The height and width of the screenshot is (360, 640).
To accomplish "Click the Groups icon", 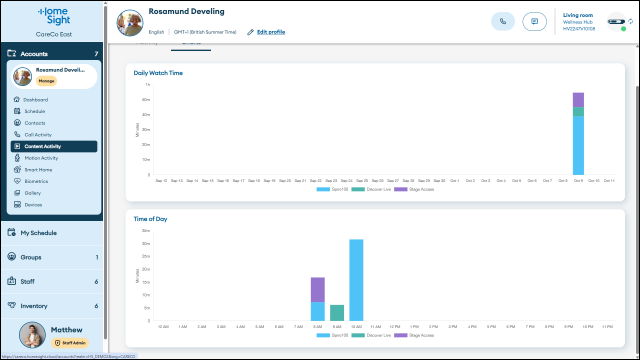I will (11, 257).
